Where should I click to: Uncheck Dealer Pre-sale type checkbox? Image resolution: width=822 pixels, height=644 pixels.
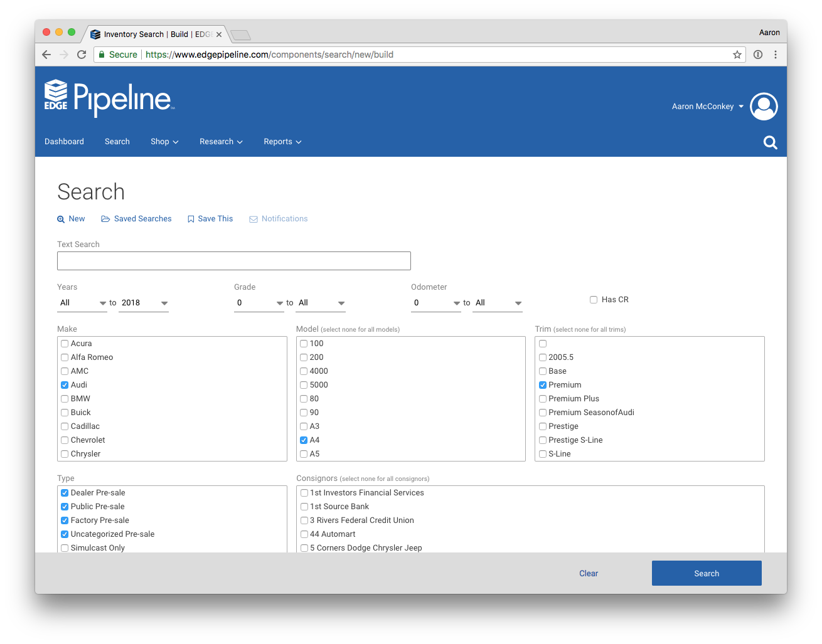pyautogui.click(x=65, y=493)
